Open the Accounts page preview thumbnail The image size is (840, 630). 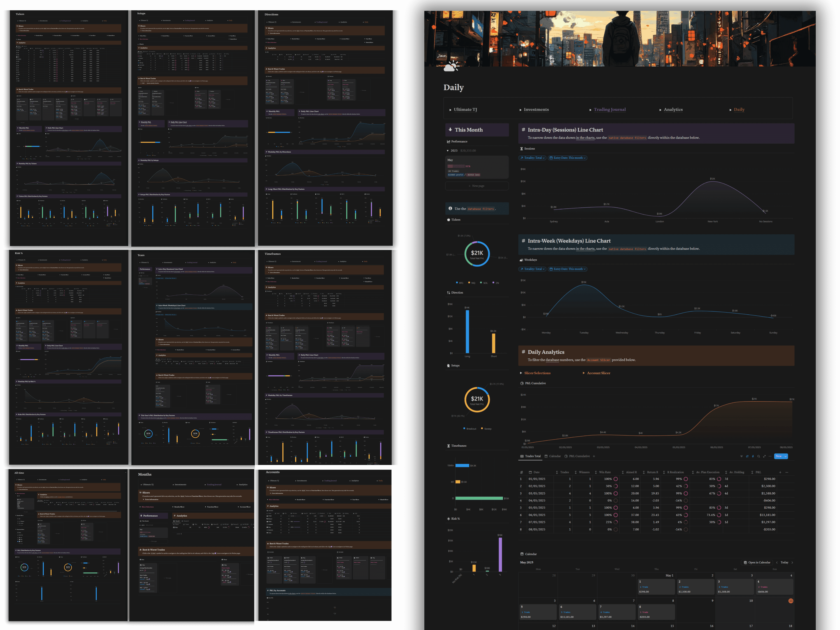[x=325, y=545]
